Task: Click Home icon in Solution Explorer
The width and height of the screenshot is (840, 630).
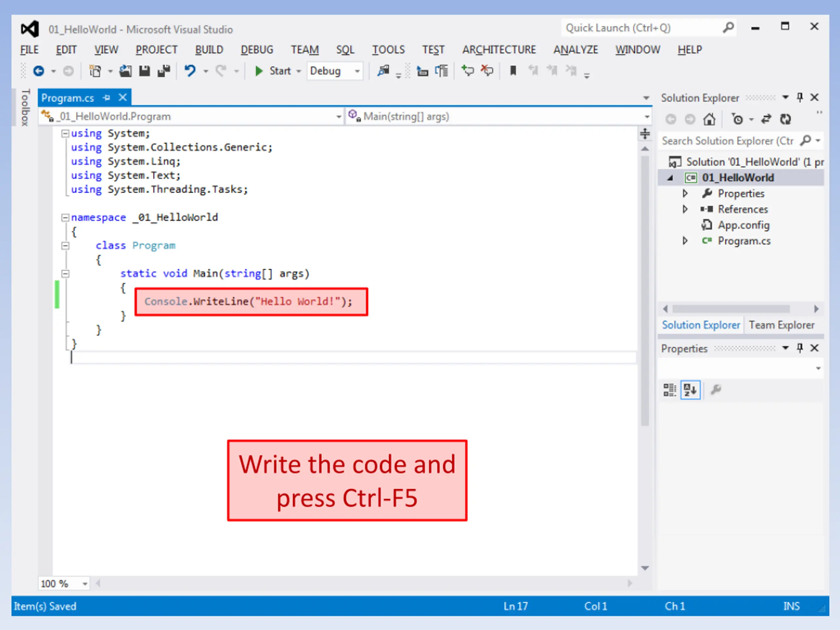Action: [709, 119]
